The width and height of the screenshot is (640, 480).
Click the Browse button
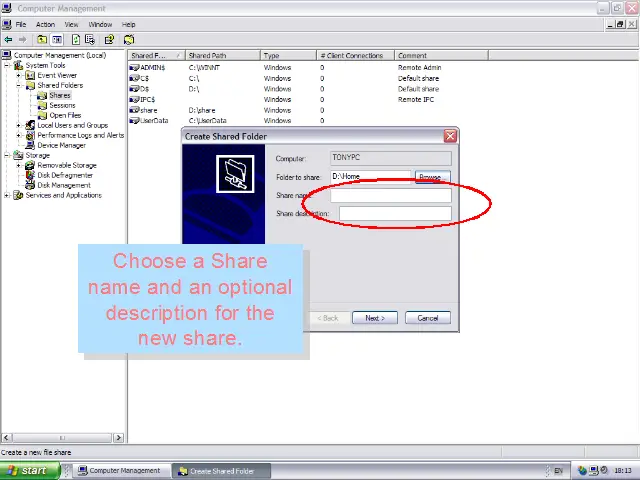430,177
